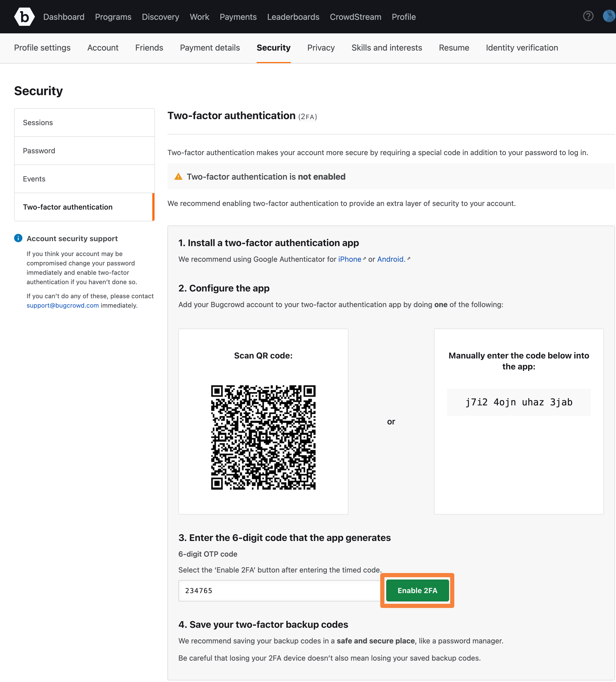Viewport: 616px width, 682px height.
Task: Click the Bugcrowd logo icon
Action: (24, 16)
